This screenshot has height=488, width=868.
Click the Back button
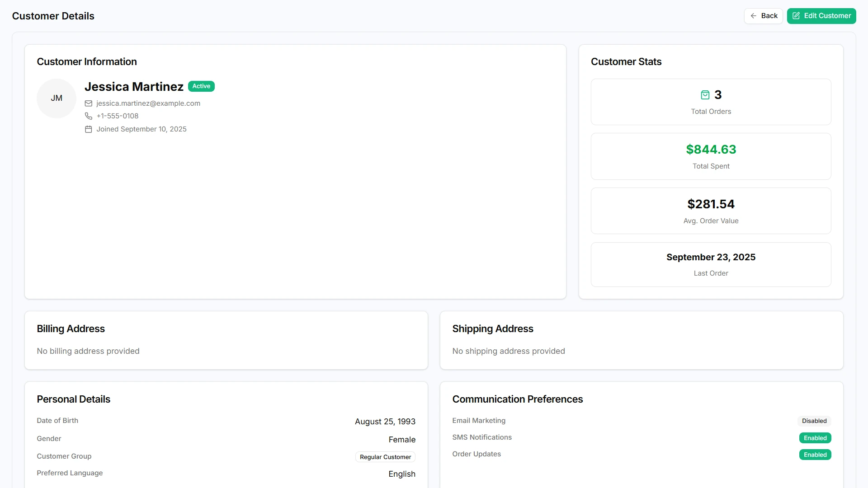(x=763, y=16)
